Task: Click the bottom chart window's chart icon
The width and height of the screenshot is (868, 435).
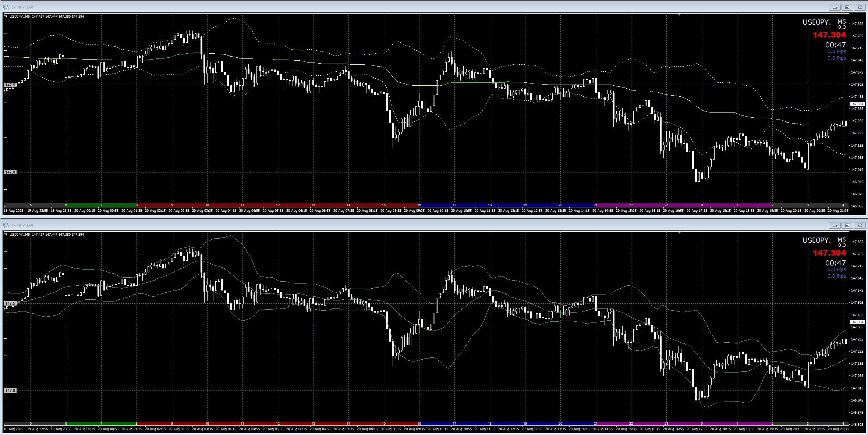Action: pos(6,225)
